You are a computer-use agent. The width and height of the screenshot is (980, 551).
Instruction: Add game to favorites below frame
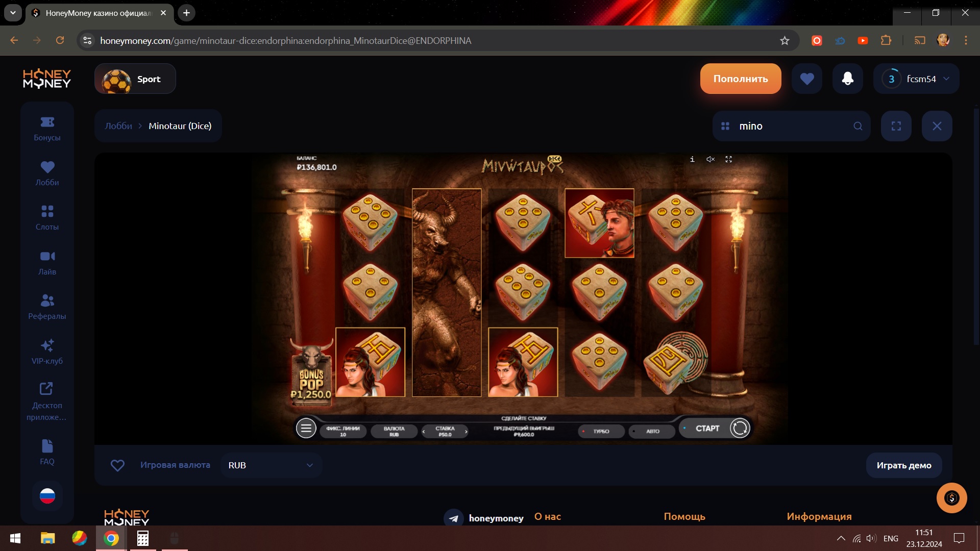point(117,465)
